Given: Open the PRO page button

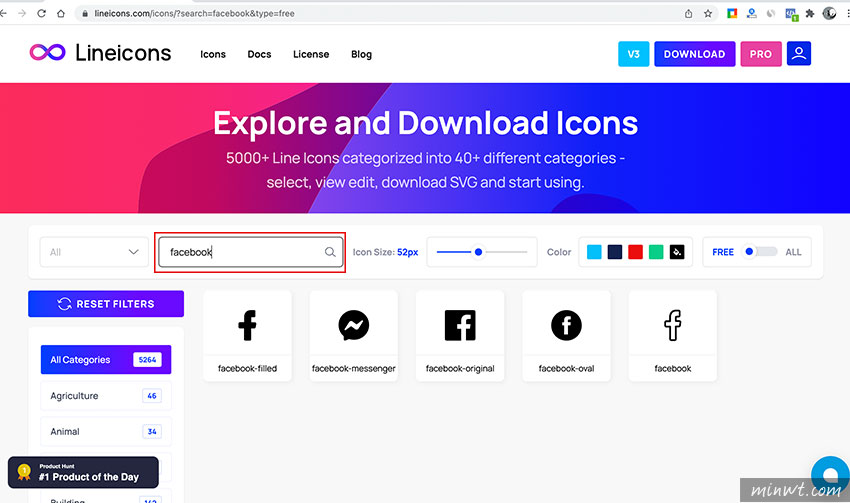Looking at the screenshot, I should [761, 54].
